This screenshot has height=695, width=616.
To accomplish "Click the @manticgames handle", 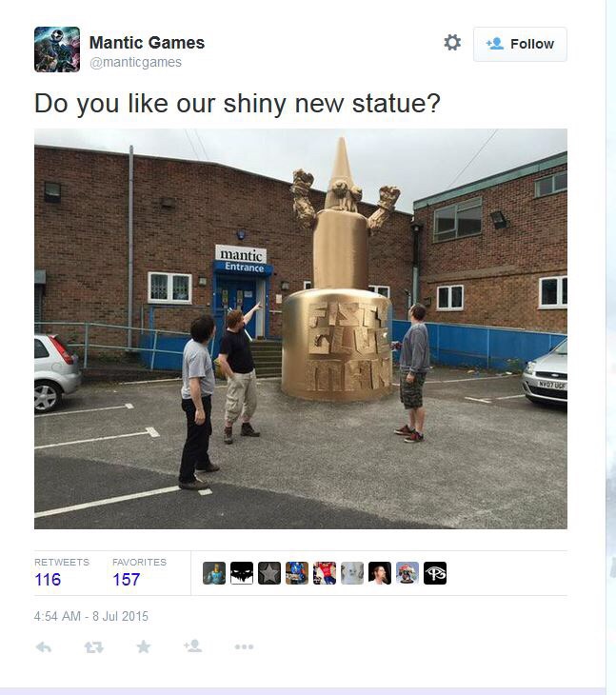I will (x=135, y=62).
